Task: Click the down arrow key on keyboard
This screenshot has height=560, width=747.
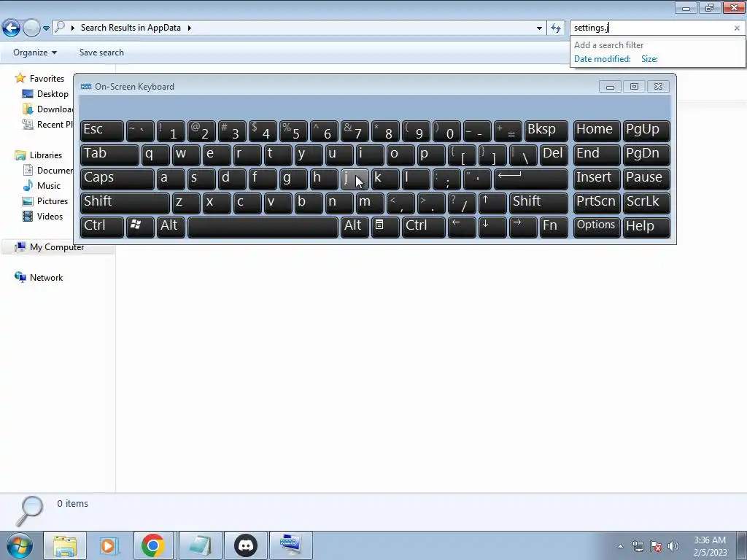Action: point(492,227)
